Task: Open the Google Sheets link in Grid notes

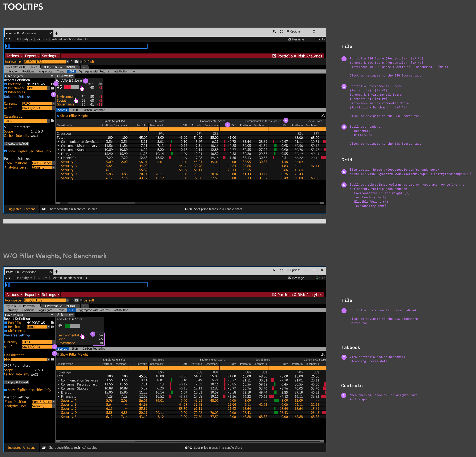Action: point(406,170)
